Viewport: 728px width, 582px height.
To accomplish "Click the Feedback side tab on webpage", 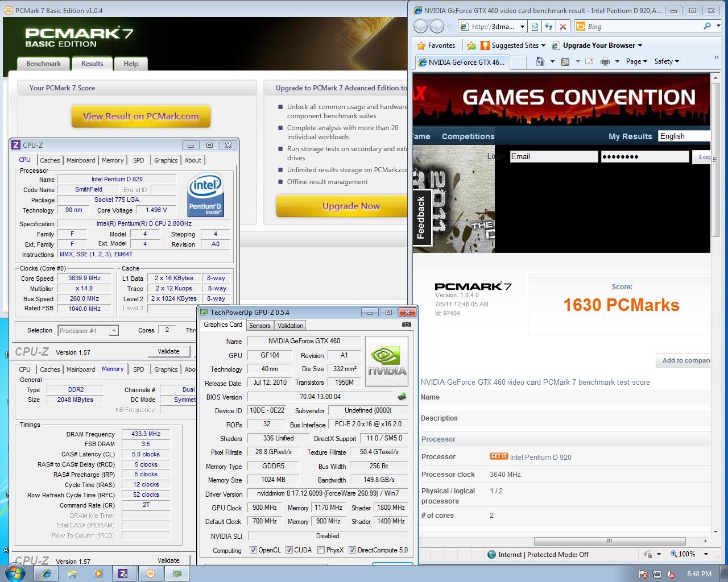I will click(421, 218).
